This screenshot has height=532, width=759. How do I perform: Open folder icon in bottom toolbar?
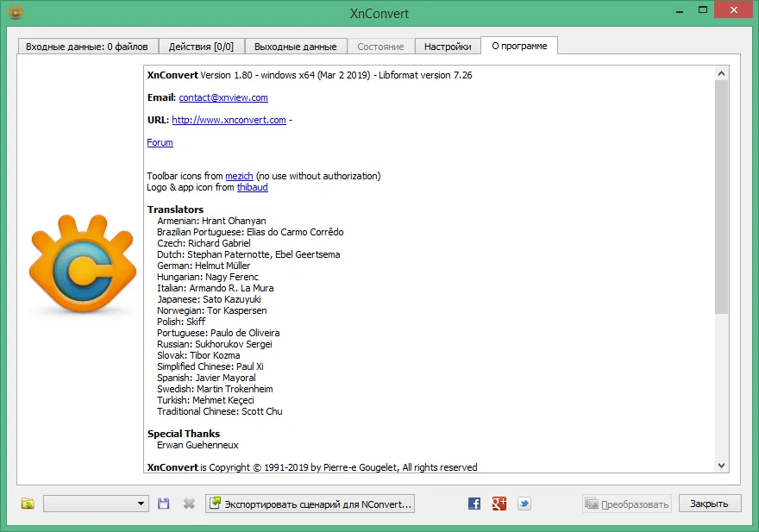[28, 504]
